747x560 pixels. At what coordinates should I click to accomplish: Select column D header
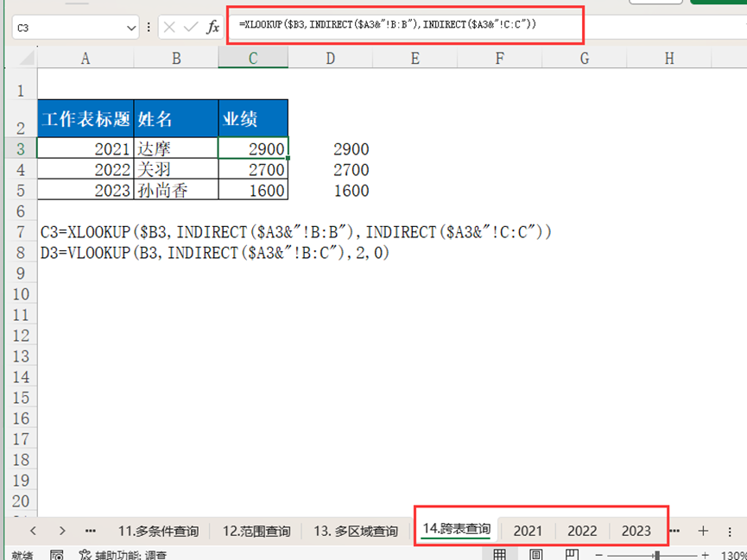[x=330, y=58]
